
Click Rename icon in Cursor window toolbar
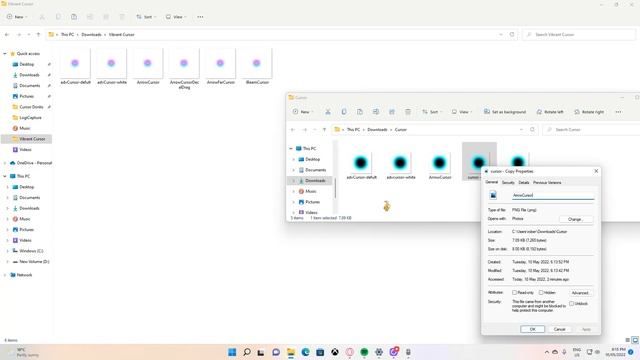coord(376,112)
